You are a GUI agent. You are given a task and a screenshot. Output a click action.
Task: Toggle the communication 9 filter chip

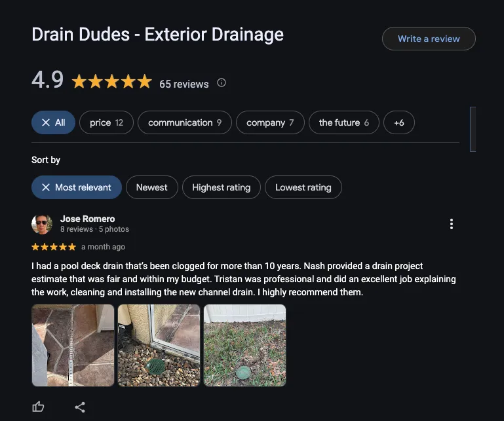click(185, 122)
